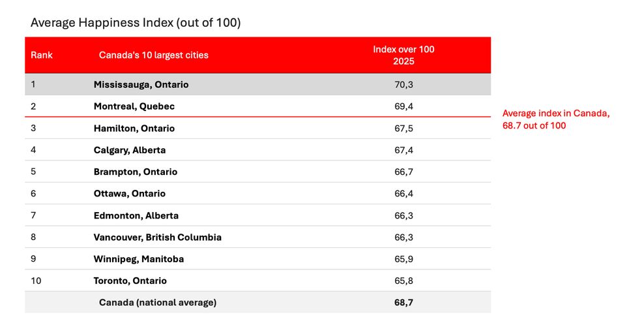Click the "Canada (national average)" label
This screenshot has height=336, width=644.
158,303
